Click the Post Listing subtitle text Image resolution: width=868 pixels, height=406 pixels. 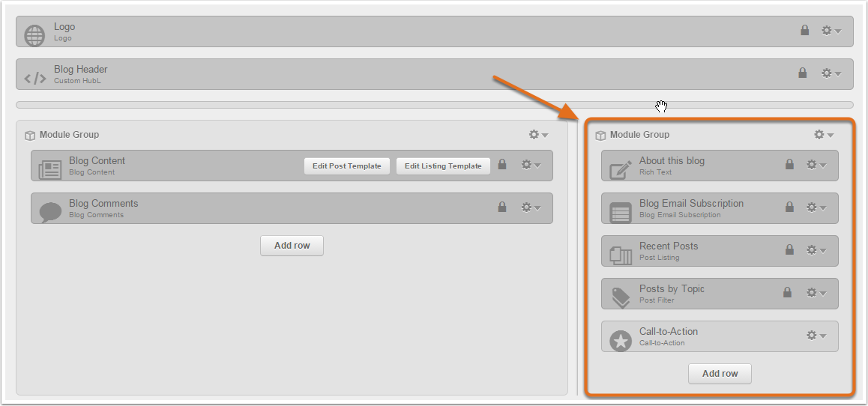[x=660, y=258]
